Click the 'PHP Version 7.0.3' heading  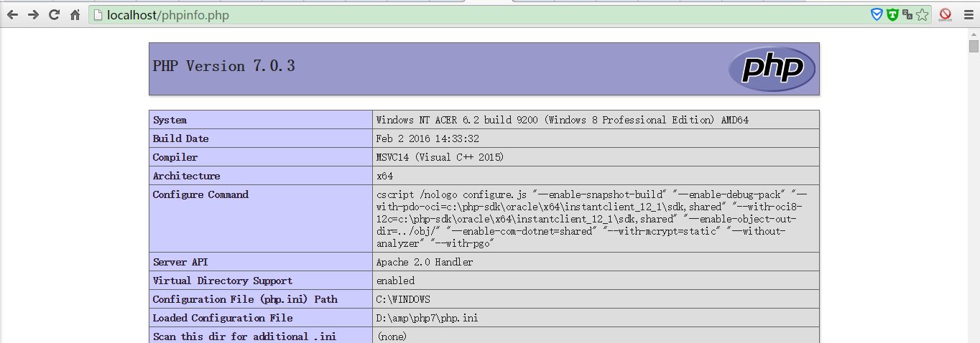point(224,66)
